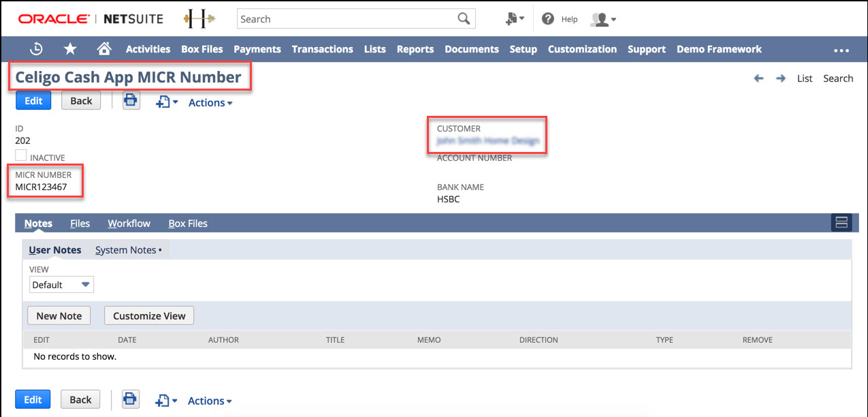Open the View Default dropdown
868x417 pixels.
[61, 285]
